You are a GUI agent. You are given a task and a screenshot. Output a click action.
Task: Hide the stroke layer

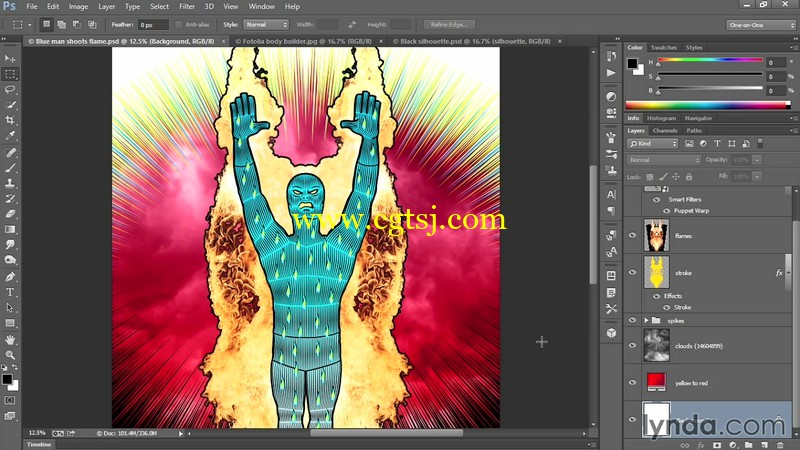click(633, 272)
